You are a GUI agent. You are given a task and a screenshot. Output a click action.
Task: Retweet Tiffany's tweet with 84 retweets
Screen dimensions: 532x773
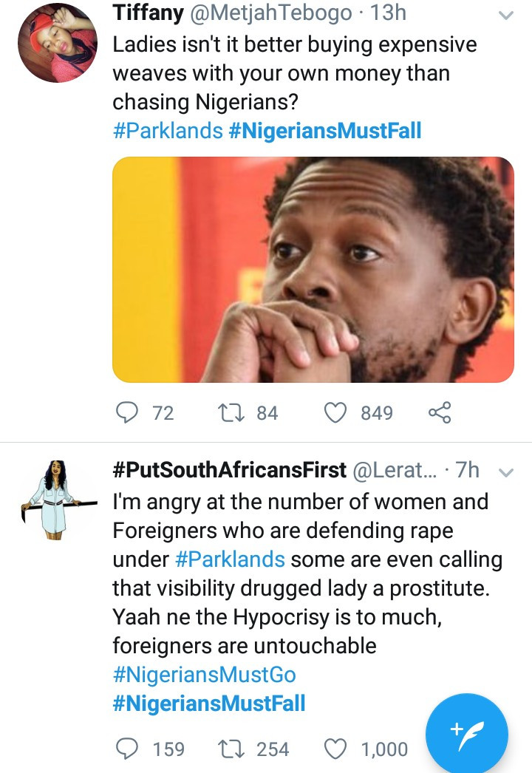tap(236, 412)
